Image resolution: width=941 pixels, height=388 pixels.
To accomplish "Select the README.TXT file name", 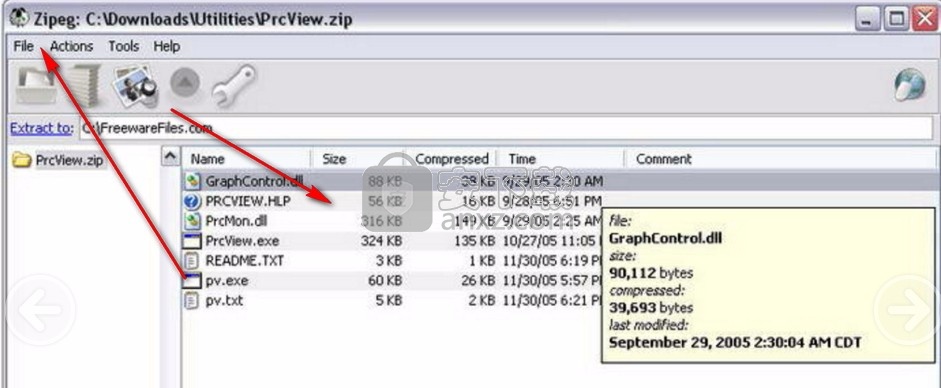I will 244,260.
